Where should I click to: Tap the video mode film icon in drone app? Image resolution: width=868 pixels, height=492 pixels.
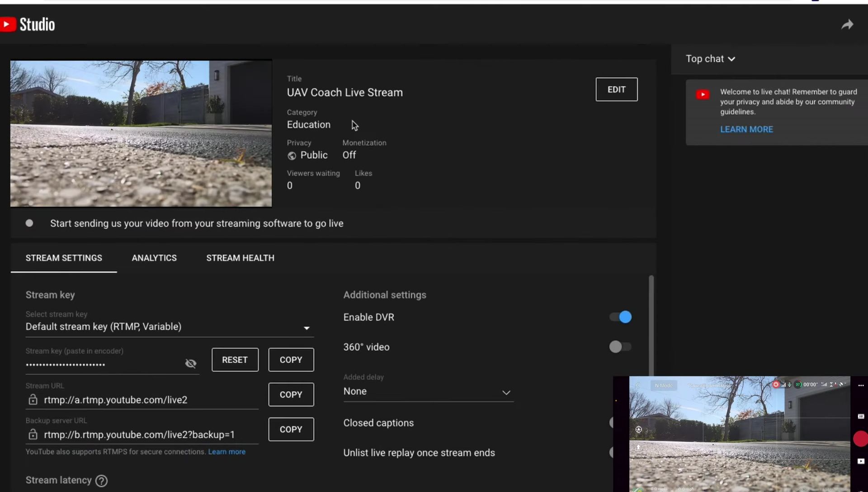pos(861,416)
